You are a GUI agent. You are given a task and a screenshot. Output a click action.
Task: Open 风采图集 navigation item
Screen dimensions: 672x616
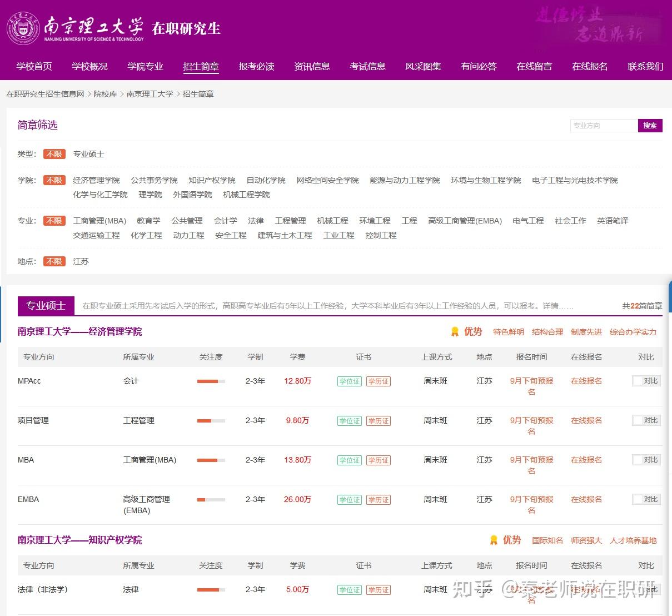tap(424, 66)
